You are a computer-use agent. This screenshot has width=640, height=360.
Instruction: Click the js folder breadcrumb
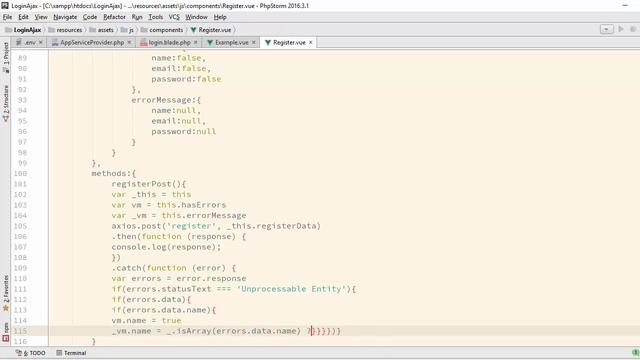pos(127,30)
